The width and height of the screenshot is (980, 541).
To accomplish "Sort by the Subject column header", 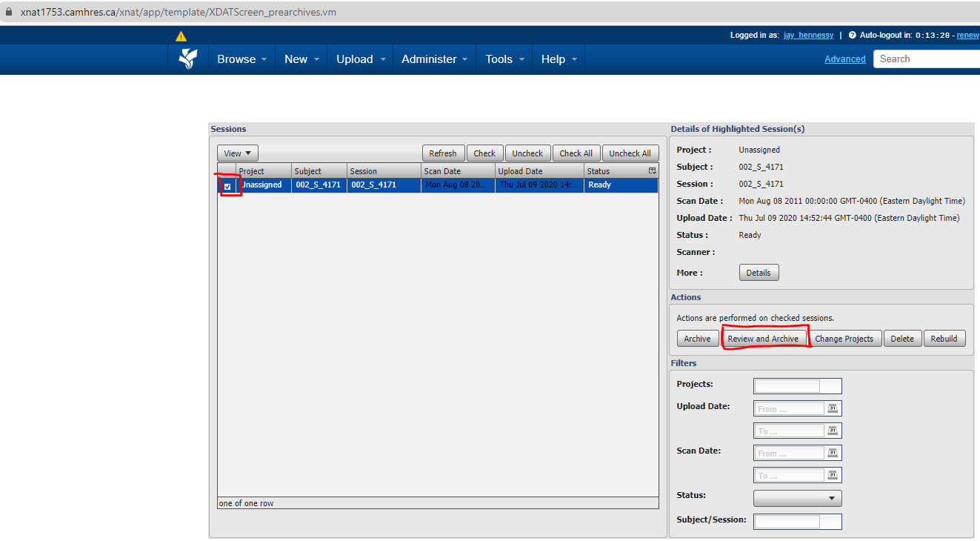I will [319, 171].
